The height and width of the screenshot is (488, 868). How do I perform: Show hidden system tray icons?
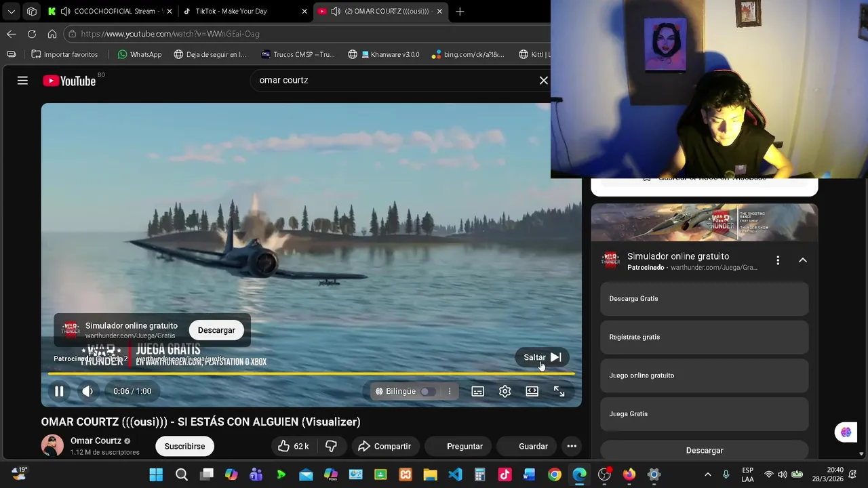708,474
